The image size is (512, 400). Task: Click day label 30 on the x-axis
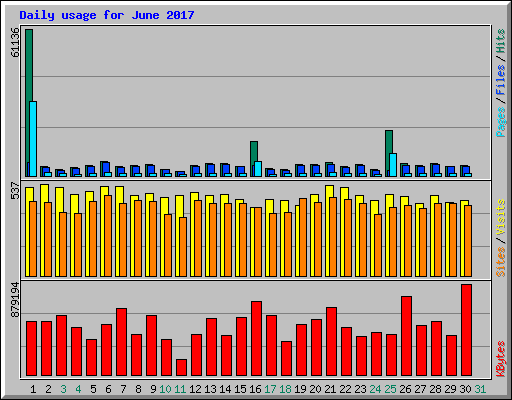[x=465, y=389]
